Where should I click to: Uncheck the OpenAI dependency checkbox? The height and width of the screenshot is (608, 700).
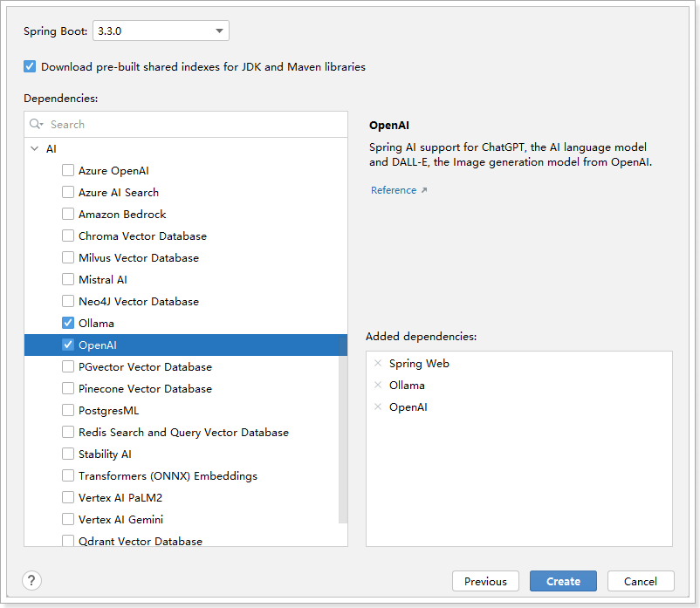[x=68, y=345]
